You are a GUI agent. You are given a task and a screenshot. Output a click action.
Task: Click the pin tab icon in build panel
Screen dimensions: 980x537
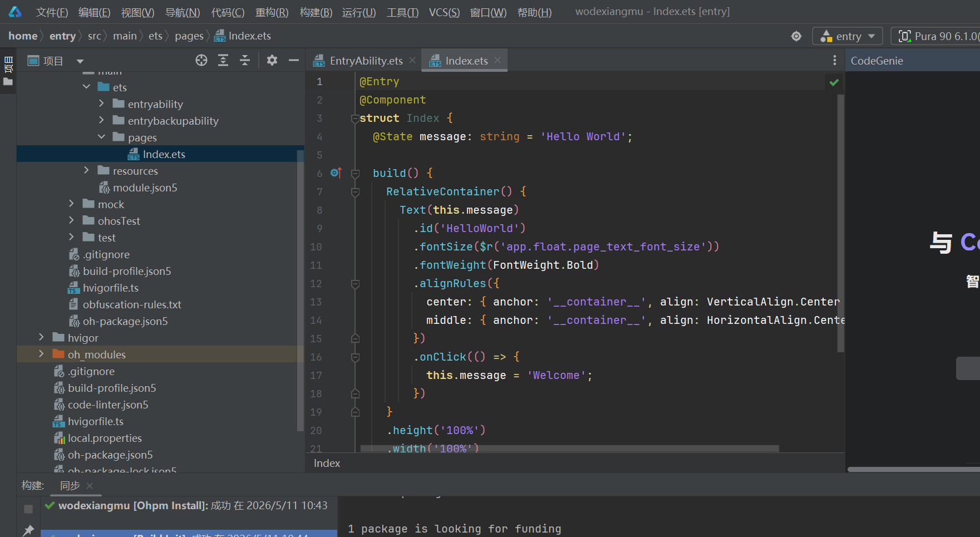[28, 530]
